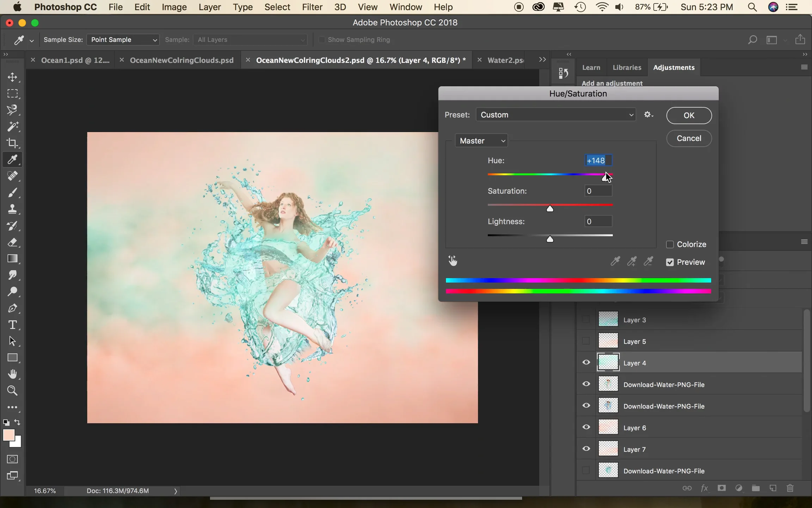Image resolution: width=812 pixels, height=508 pixels.
Task: Select the Rectangle shape tool
Action: tap(12, 358)
